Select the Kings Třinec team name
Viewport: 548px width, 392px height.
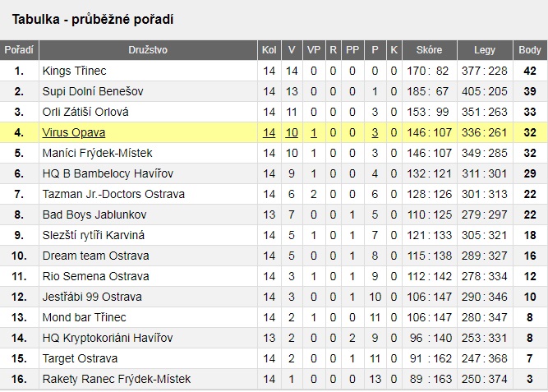tap(74, 71)
